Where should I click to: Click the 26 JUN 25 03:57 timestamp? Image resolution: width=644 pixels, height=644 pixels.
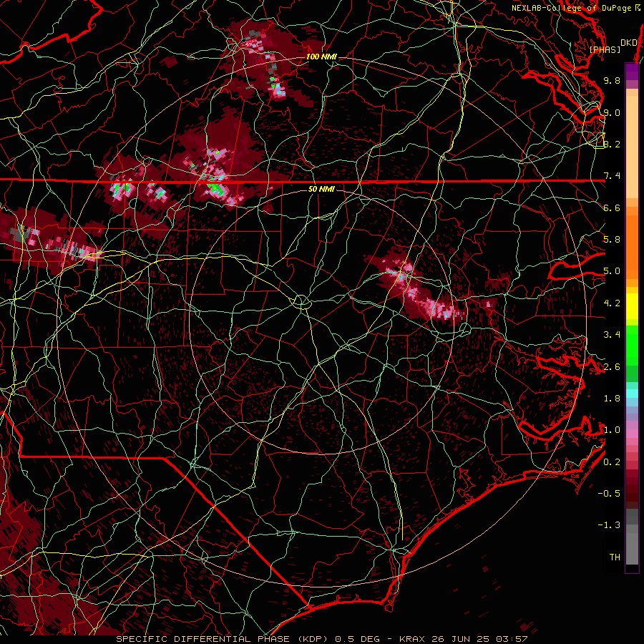[x=479, y=639]
